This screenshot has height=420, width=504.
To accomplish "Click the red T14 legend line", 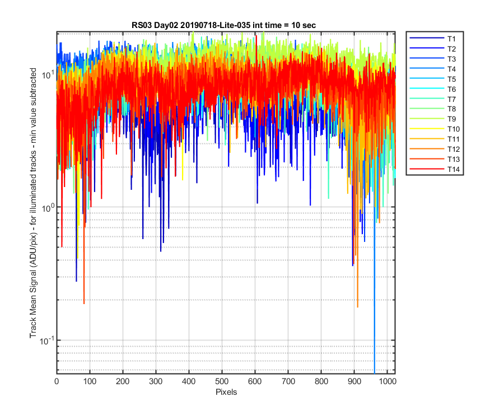I will (x=427, y=169).
